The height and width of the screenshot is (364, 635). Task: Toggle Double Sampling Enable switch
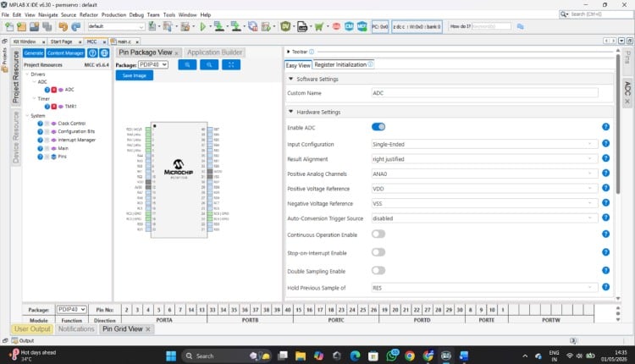coord(378,271)
